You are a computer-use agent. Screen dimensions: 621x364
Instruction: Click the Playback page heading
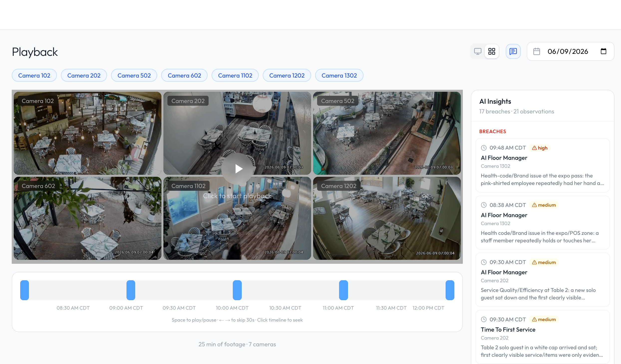click(35, 52)
